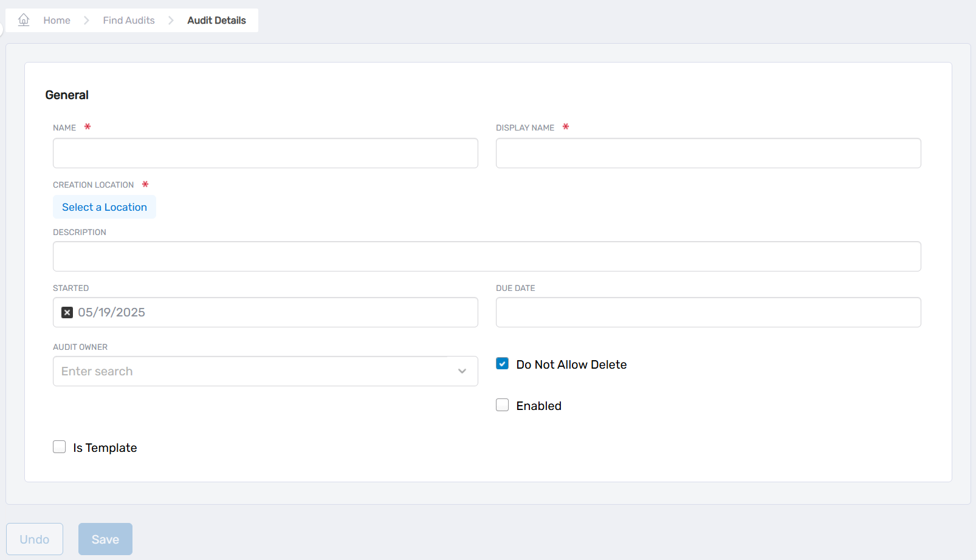Click the Save button
Viewport: 976px width, 560px height.
point(105,539)
